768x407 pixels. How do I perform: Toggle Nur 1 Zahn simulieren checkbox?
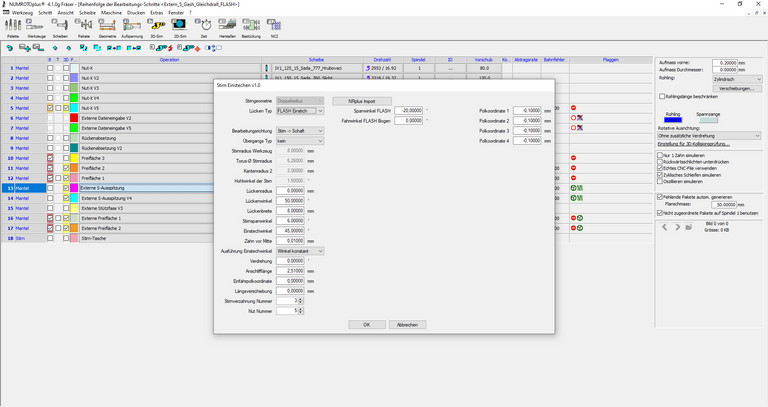pos(661,155)
